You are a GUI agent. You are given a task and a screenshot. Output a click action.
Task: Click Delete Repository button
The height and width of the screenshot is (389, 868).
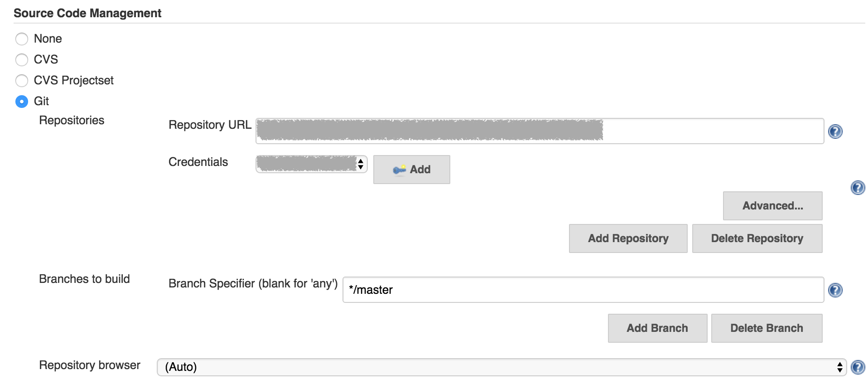[x=757, y=238]
